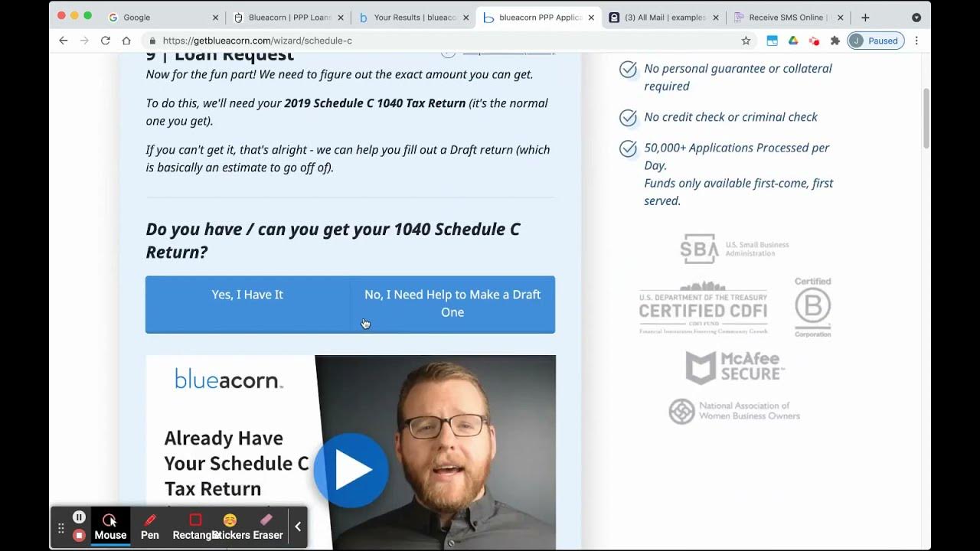Open the Extensions puzzle menu
This screenshot has height=551, width=980.
click(835, 41)
